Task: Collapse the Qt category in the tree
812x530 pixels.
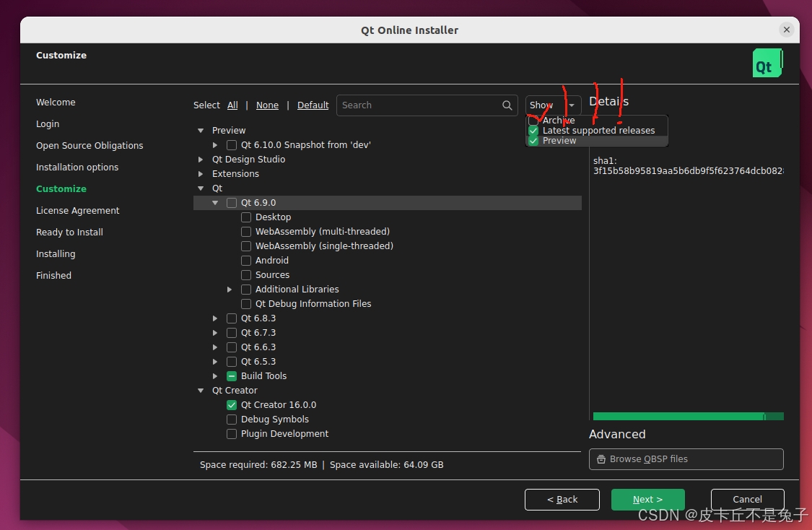Action: (201, 188)
